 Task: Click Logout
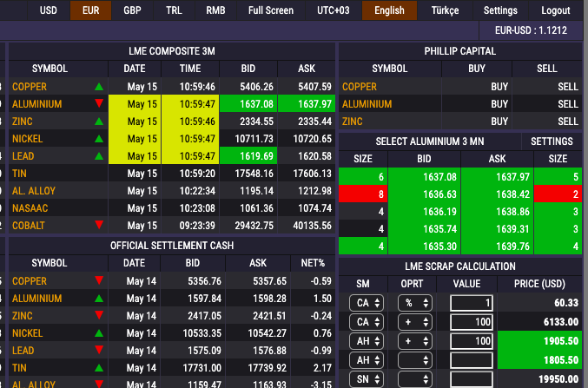click(x=555, y=10)
